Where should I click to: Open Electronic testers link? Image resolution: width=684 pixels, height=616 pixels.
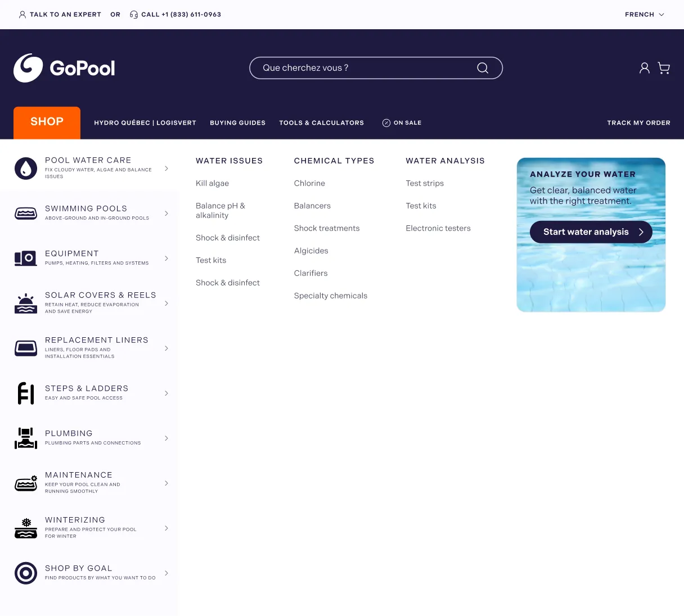coord(438,228)
